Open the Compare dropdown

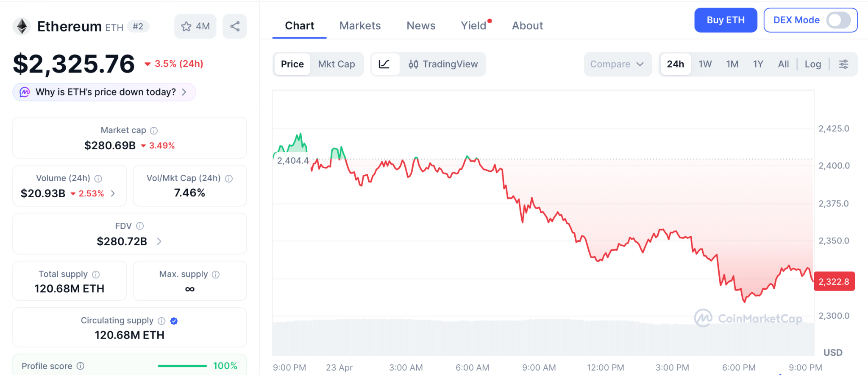(617, 64)
